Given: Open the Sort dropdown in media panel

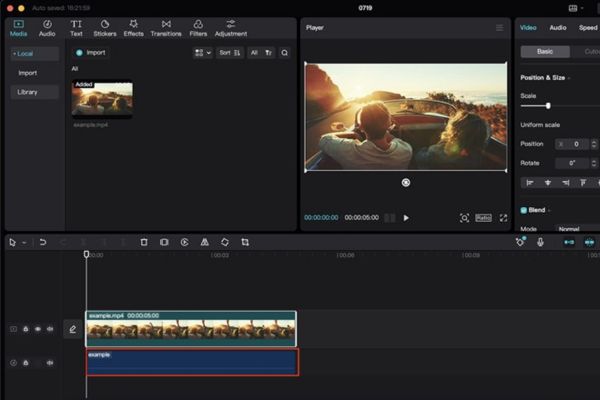Looking at the screenshot, I should coord(230,53).
